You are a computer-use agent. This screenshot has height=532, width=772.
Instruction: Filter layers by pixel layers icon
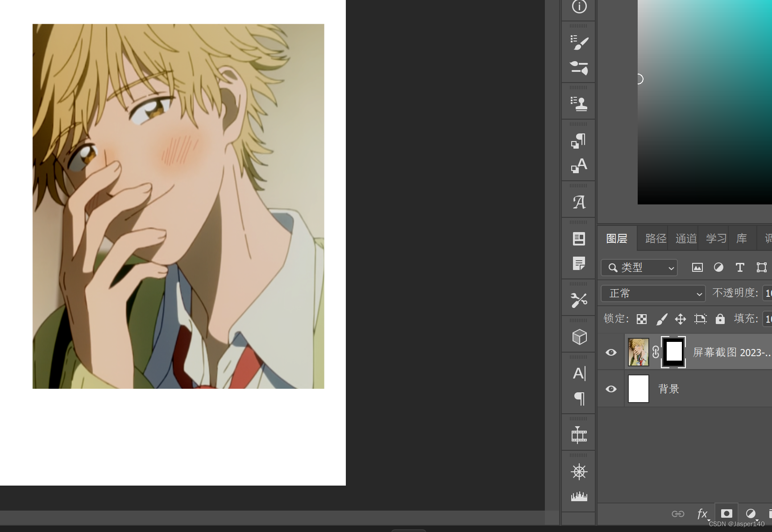point(697,267)
